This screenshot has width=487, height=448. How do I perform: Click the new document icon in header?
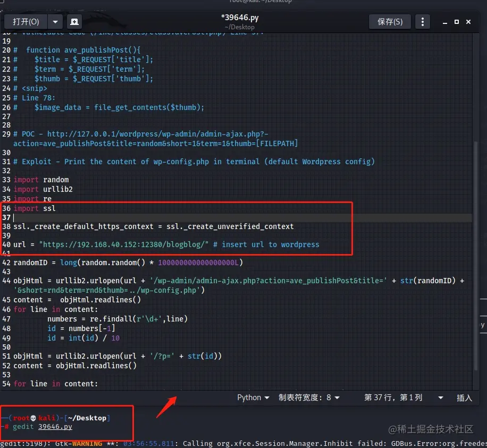coord(74,22)
